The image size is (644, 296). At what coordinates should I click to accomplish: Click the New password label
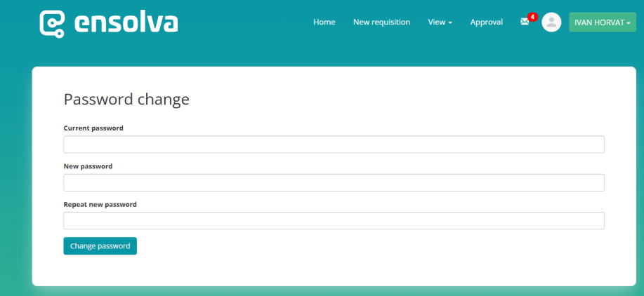pos(88,166)
